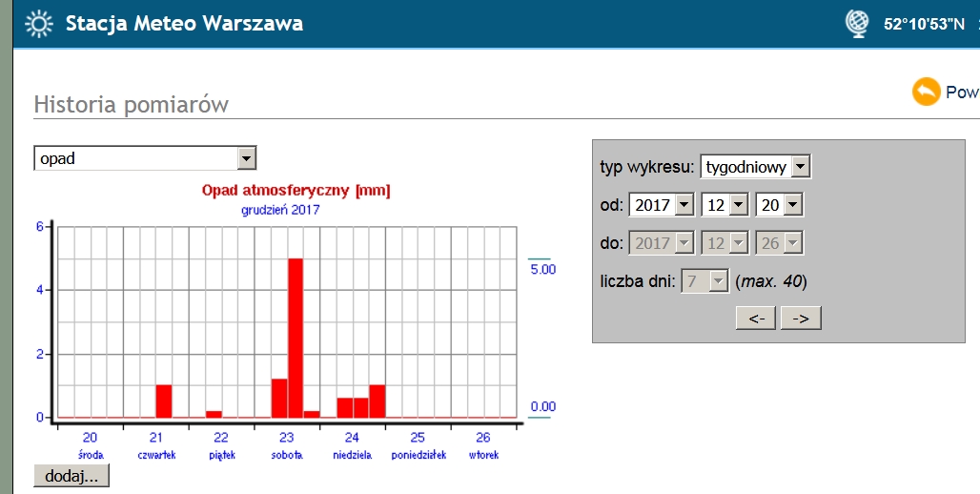Click the sun logo icon in header
Screen dimensions: 980x494
[x=38, y=23]
